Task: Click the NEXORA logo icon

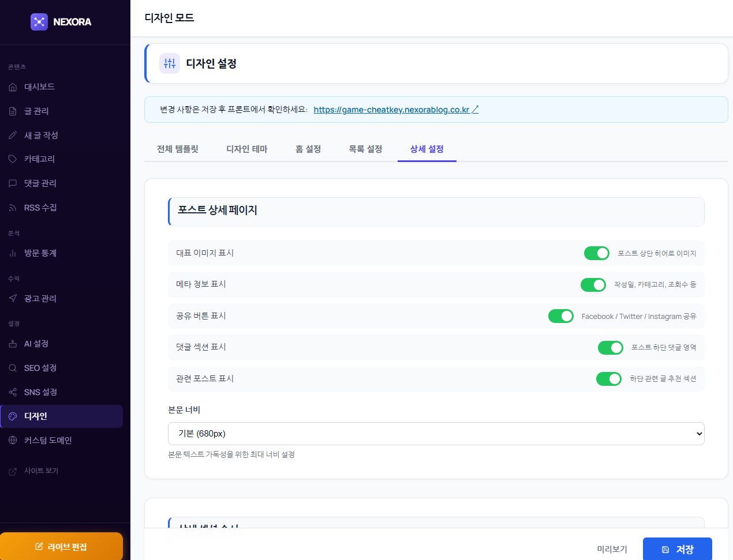Action: coord(39,22)
